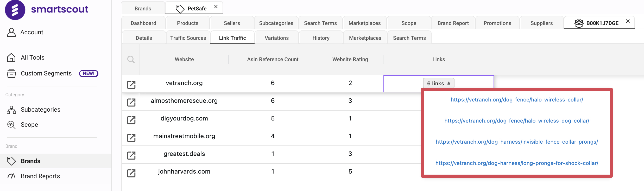Open the Account user icon
The width and height of the screenshot is (644, 191).
(11, 32)
